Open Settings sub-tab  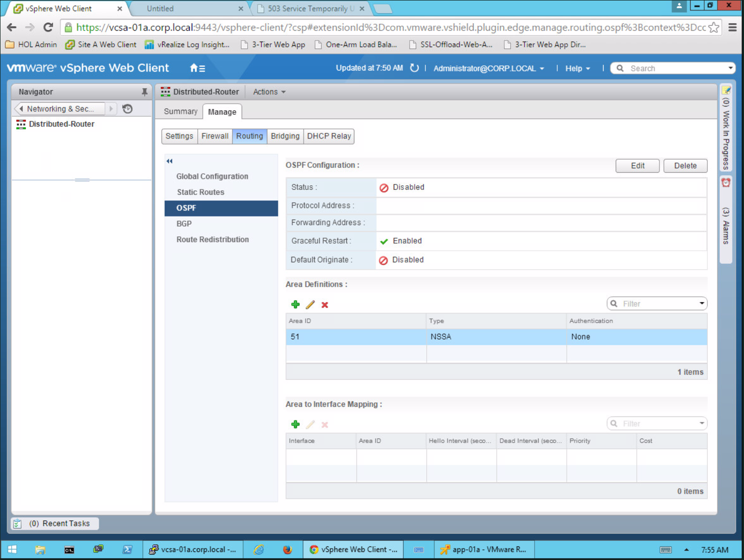(x=179, y=136)
